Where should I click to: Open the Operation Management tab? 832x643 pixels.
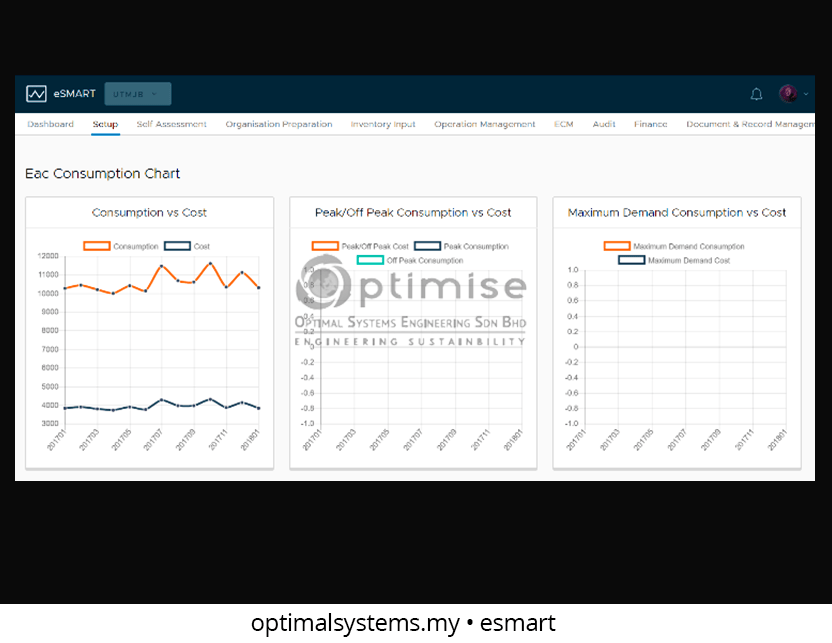(x=484, y=125)
